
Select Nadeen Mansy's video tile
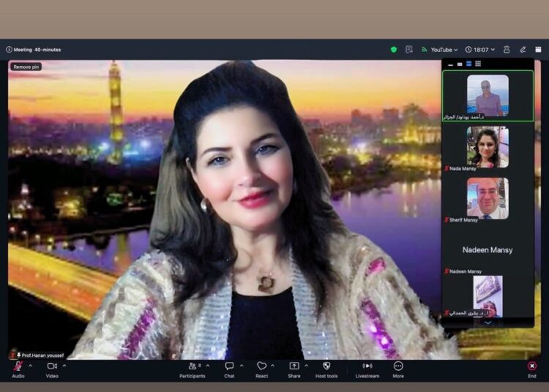click(488, 249)
